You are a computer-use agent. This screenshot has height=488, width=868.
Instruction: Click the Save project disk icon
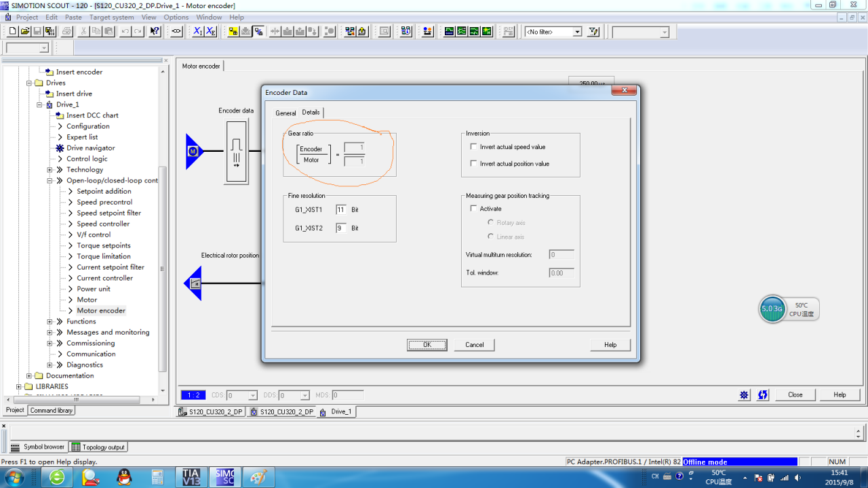[37, 31]
